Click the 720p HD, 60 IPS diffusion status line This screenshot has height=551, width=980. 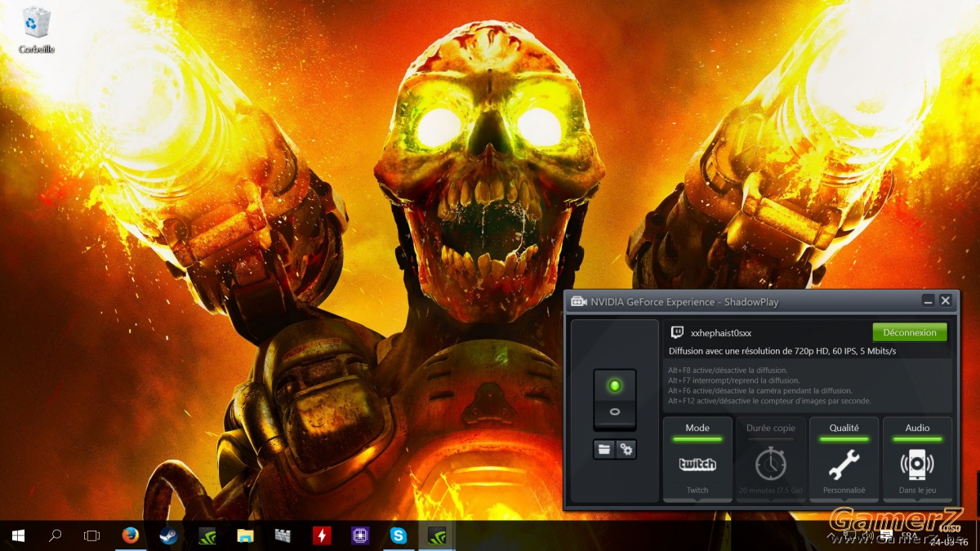(x=782, y=351)
